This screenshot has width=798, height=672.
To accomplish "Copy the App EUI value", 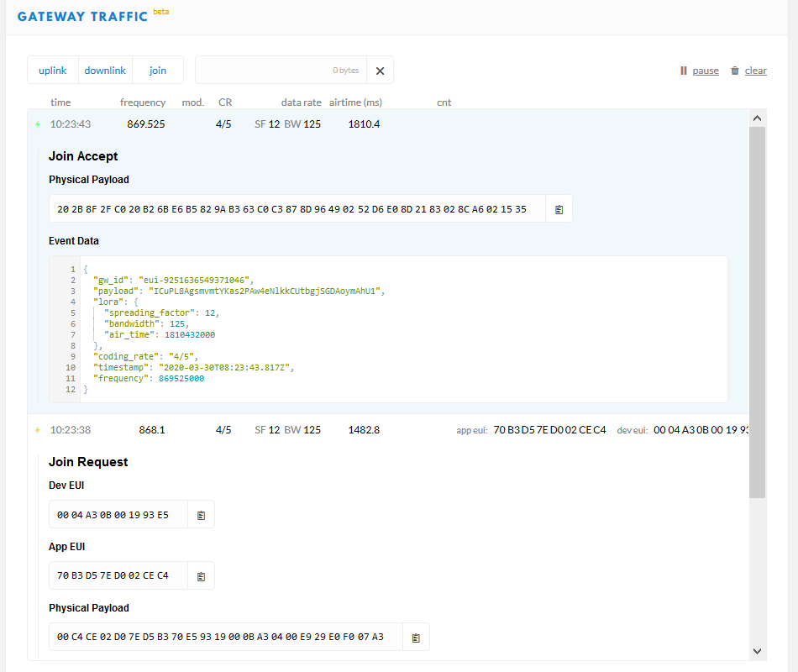I will 201,576.
